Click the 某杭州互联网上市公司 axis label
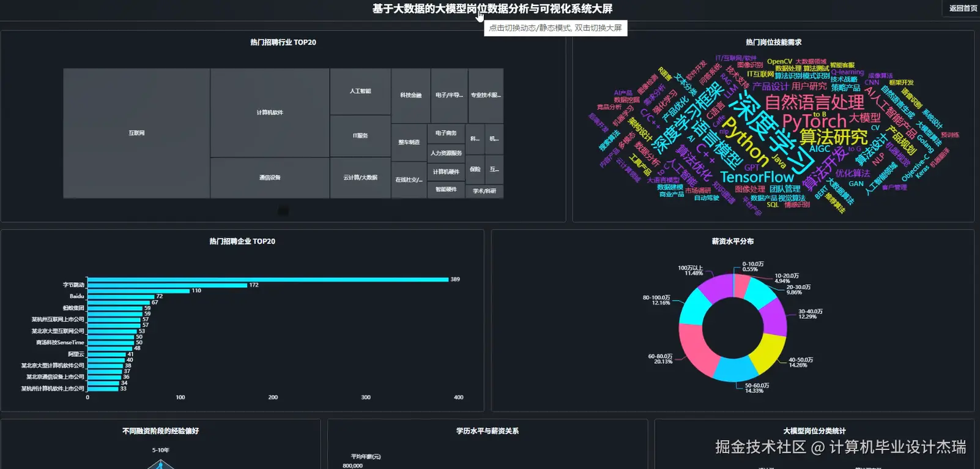The image size is (980, 469). click(58, 320)
